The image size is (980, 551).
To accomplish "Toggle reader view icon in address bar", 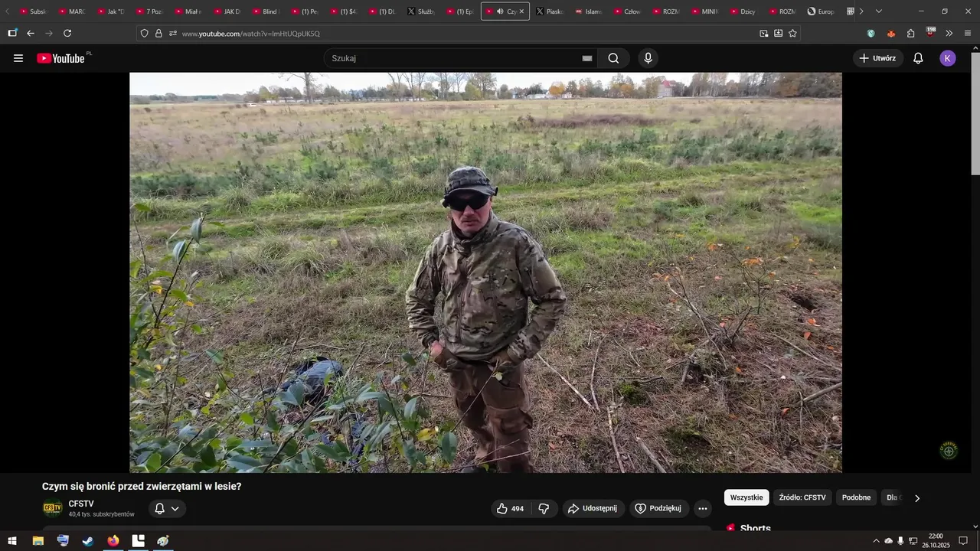I will (779, 34).
